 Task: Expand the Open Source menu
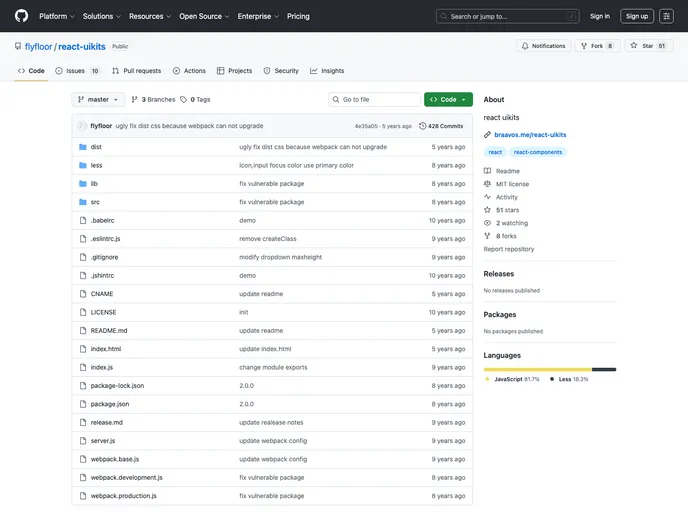[204, 16]
